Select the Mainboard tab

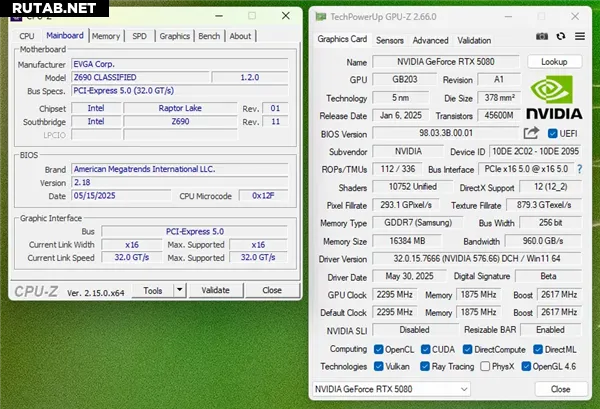[x=65, y=36]
